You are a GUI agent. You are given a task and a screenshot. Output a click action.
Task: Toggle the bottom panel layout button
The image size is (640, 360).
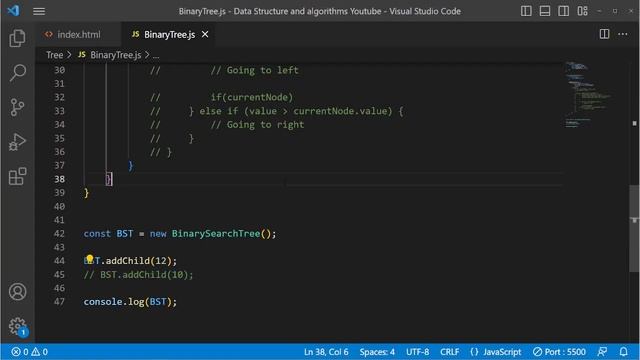(x=545, y=11)
